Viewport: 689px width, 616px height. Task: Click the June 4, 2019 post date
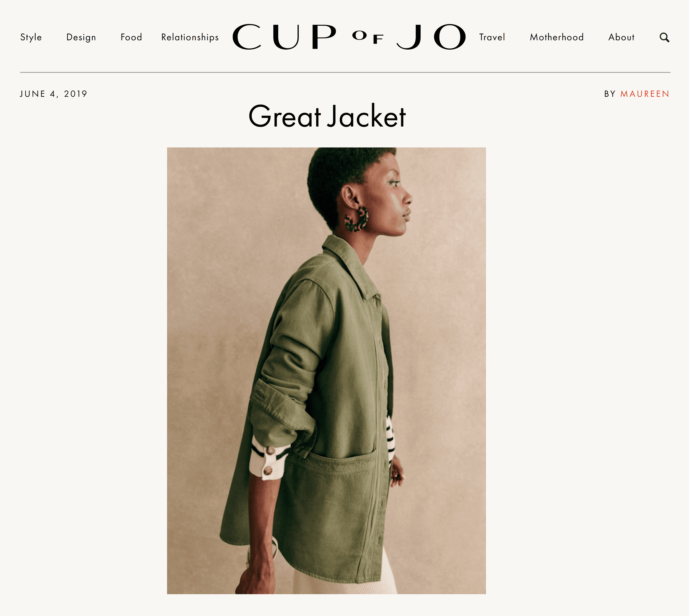click(x=53, y=94)
